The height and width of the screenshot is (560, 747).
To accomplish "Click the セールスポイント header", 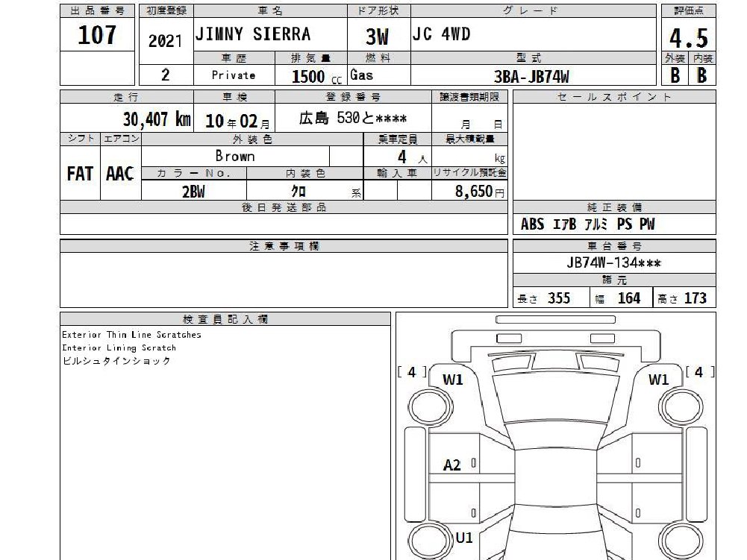I will tap(614, 97).
